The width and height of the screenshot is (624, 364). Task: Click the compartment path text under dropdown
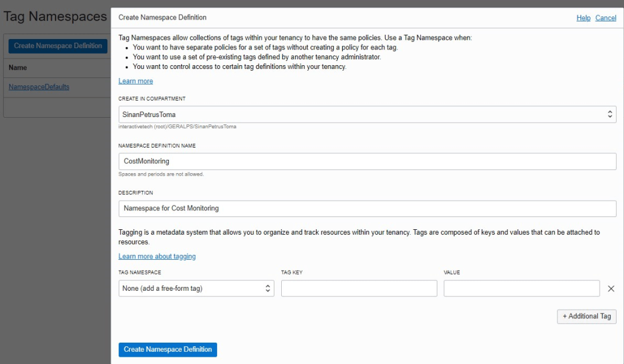click(177, 127)
